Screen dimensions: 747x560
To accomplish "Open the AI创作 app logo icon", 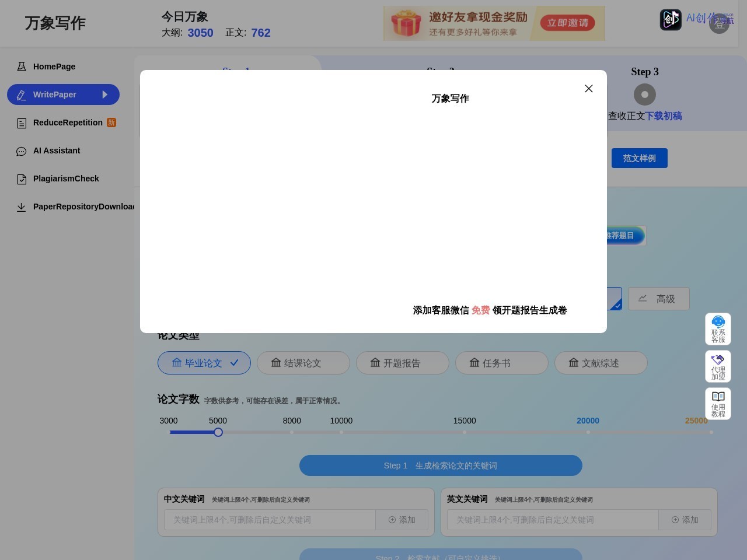I will [x=671, y=19].
